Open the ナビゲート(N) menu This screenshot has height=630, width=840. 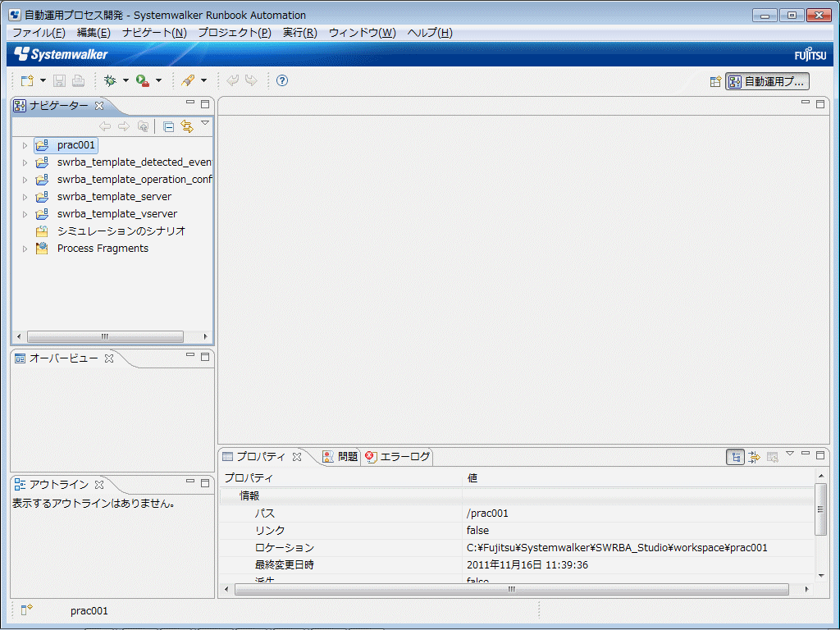click(154, 33)
